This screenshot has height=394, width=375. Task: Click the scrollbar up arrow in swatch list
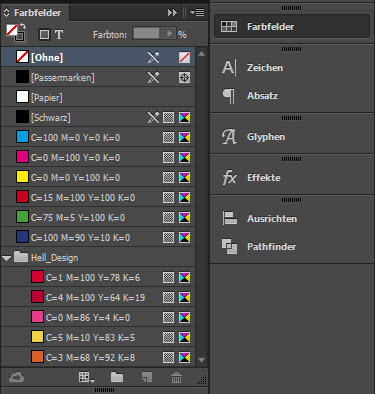pyautogui.click(x=201, y=53)
